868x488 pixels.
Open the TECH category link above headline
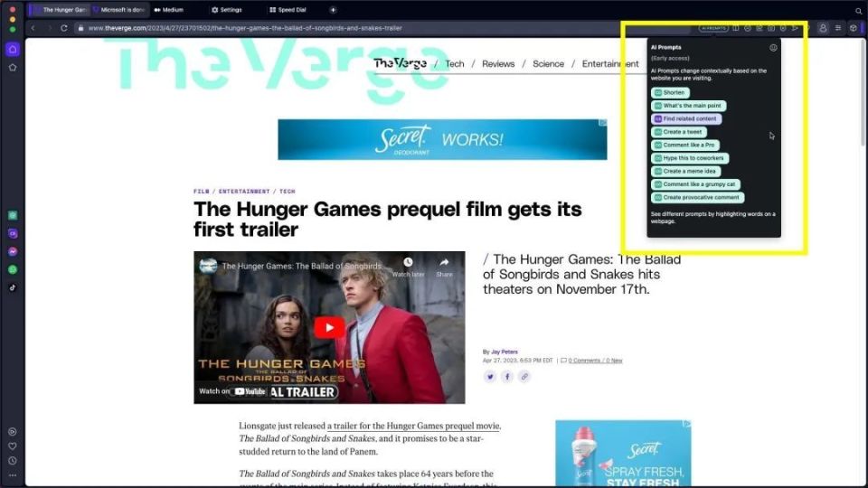pos(288,192)
